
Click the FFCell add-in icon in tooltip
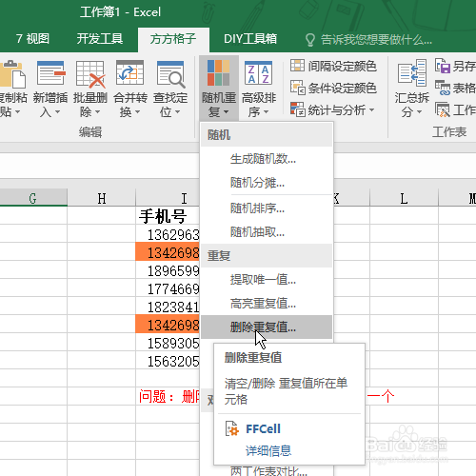tap(231, 428)
